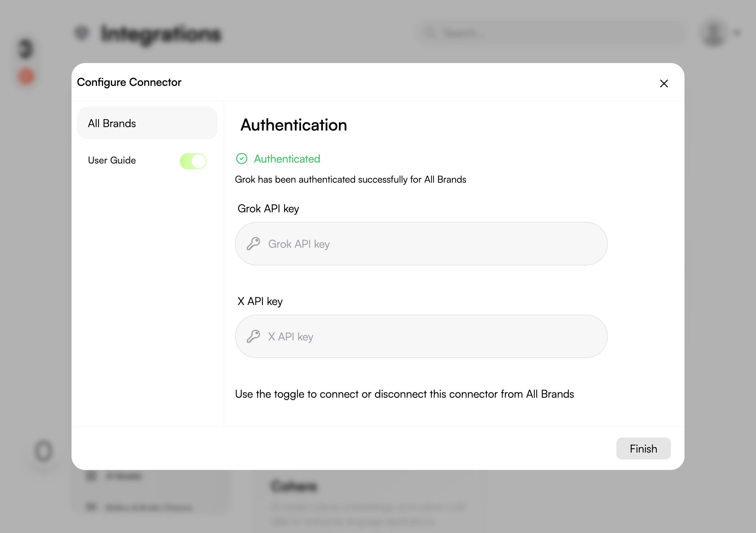Click the magnifier icon in the search bar
The height and width of the screenshot is (533, 756).
tap(430, 33)
